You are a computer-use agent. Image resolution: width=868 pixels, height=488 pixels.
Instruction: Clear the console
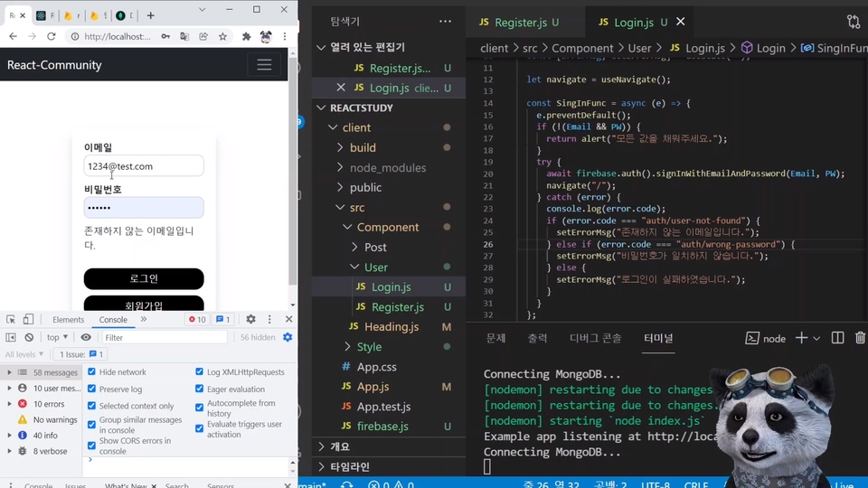(x=29, y=337)
